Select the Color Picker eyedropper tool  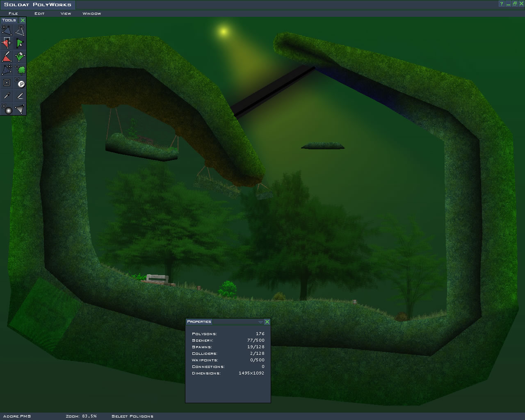(x=7, y=96)
